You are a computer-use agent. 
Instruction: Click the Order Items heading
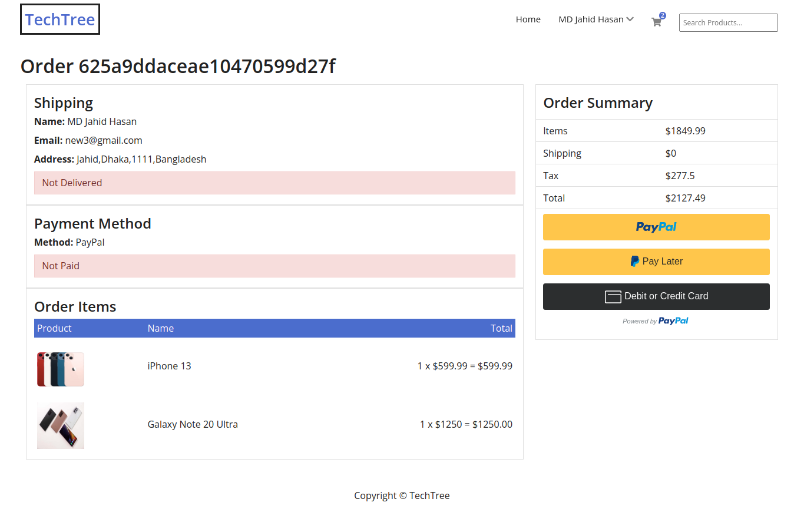(75, 307)
